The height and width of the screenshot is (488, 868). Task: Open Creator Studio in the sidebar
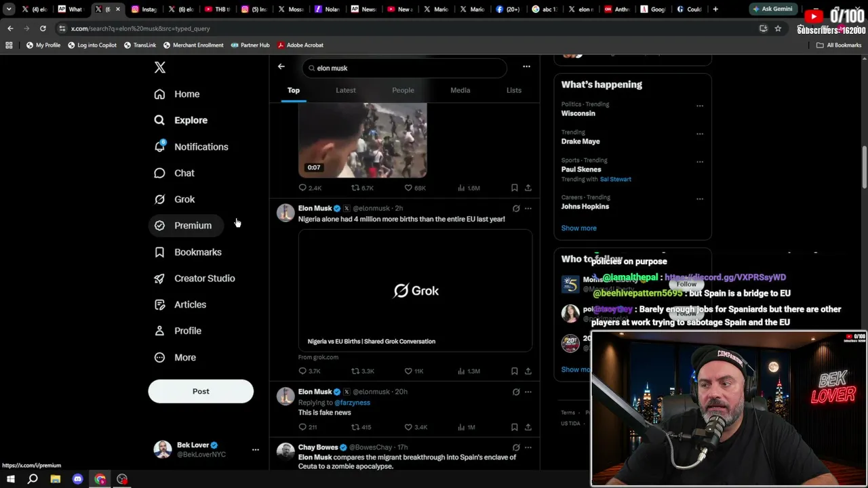click(x=195, y=279)
